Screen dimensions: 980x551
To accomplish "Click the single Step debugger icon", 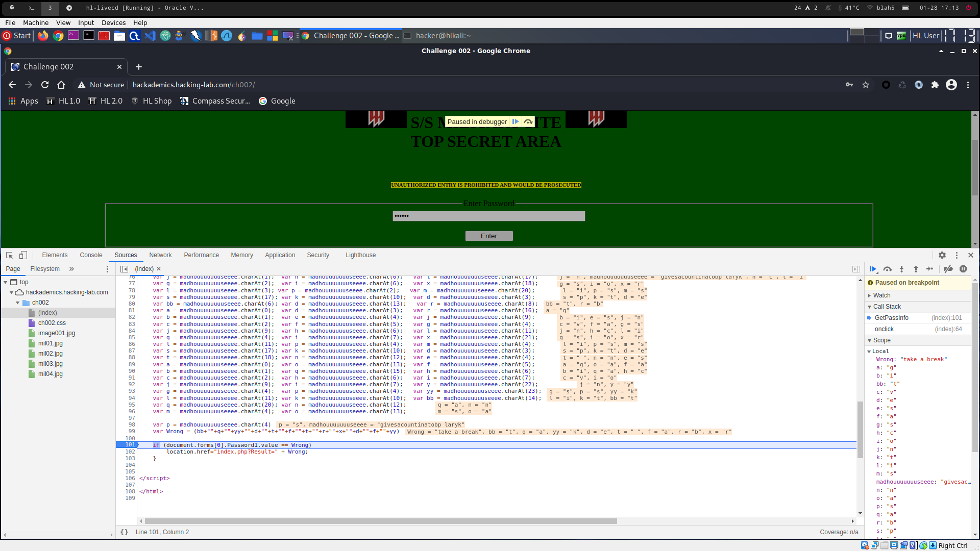I will tap(930, 269).
